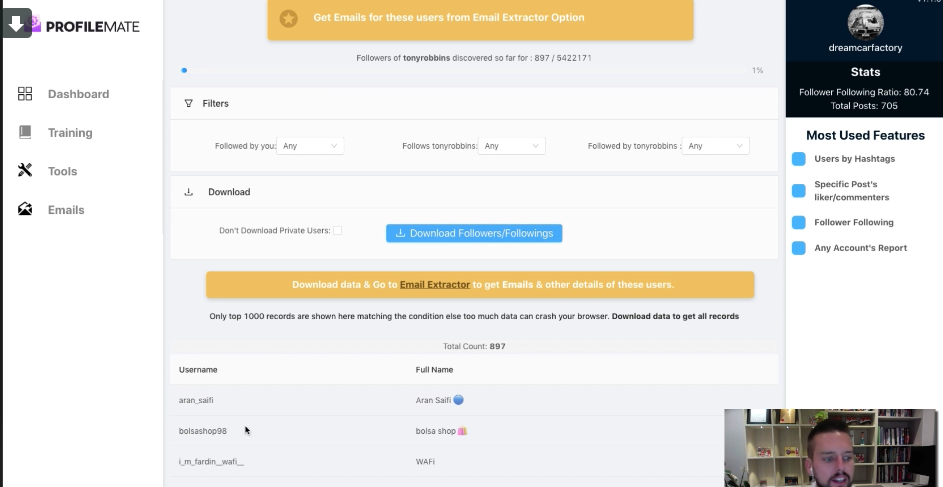Expand the Filters section header
The width and height of the screenshot is (943, 487).
coord(474,103)
